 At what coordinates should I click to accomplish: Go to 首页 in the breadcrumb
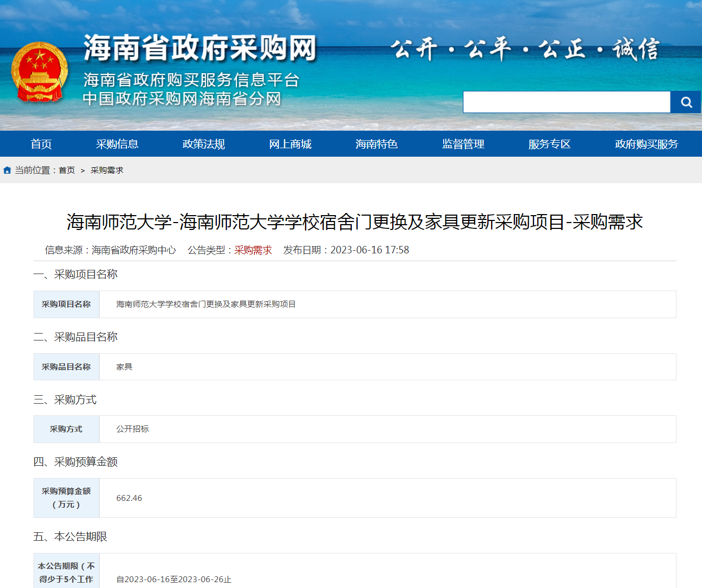(x=66, y=171)
